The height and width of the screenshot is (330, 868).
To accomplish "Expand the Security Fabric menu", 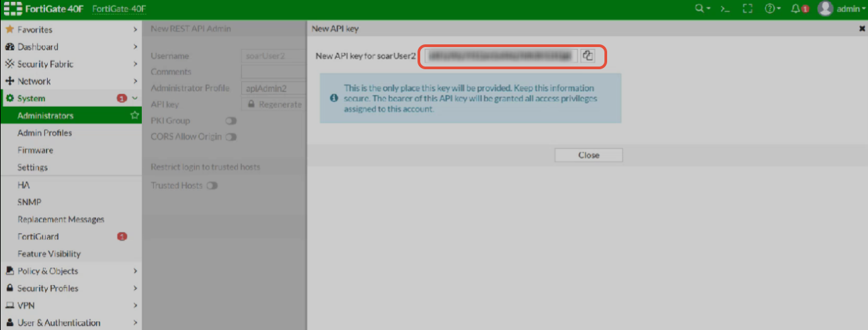I will (71, 65).
